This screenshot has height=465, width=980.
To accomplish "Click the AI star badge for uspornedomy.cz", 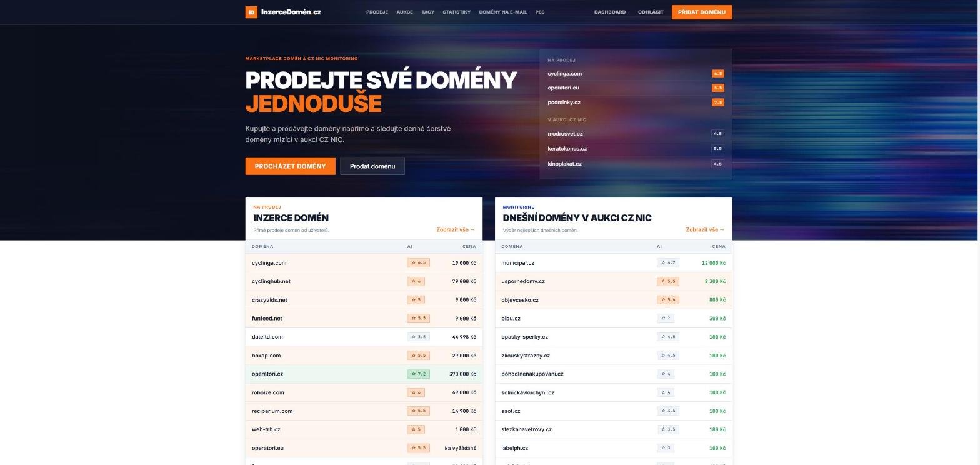I will click(x=667, y=281).
